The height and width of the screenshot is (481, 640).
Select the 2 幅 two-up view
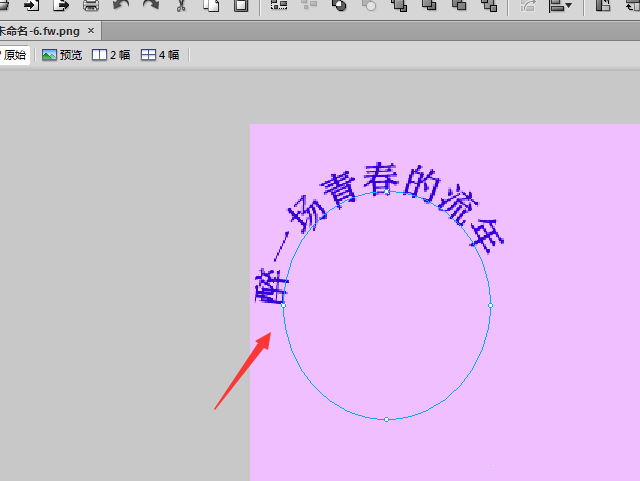(111, 55)
